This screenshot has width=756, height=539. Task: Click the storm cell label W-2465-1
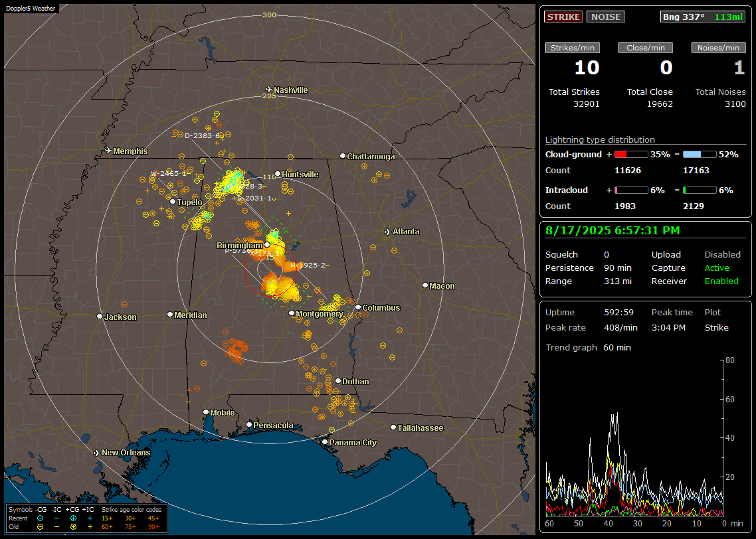169,173
